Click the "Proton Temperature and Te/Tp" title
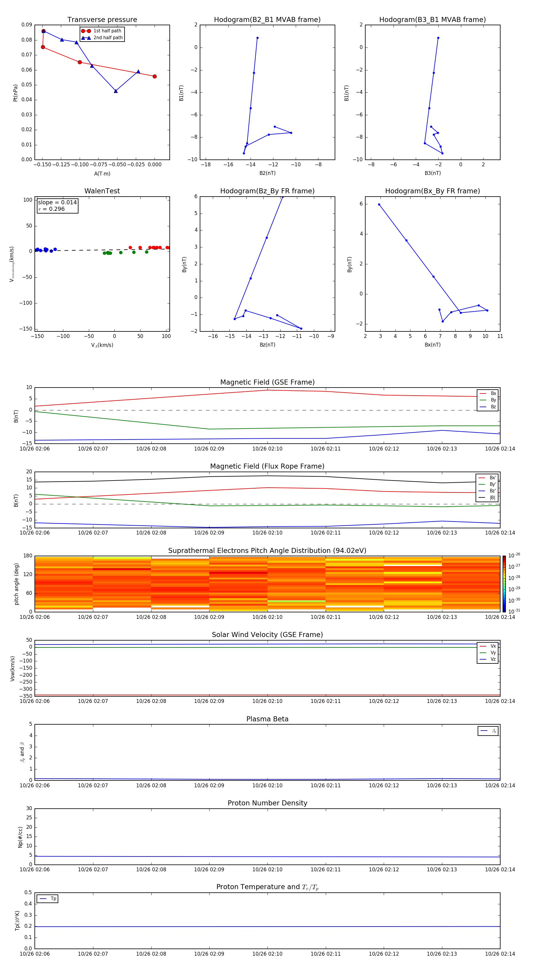Viewport: 535px width, 980px height. click(x=267, y=887)
